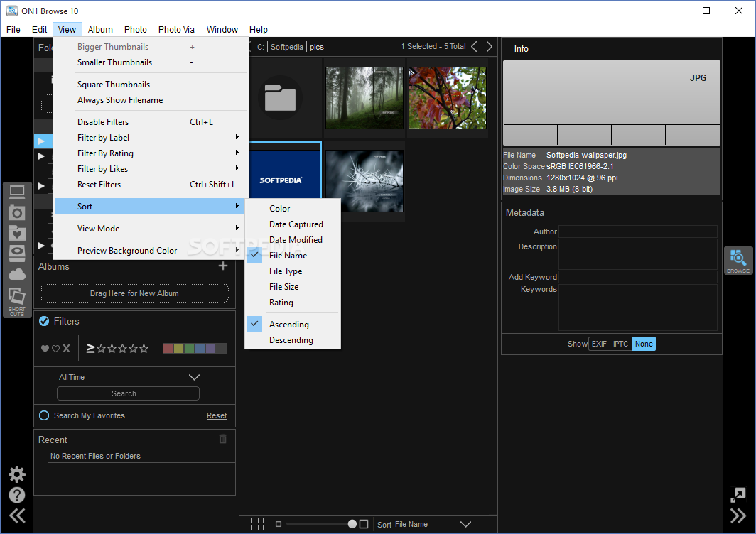Open the help question mark icon
The image size is (756, 534).
point(17,495)
